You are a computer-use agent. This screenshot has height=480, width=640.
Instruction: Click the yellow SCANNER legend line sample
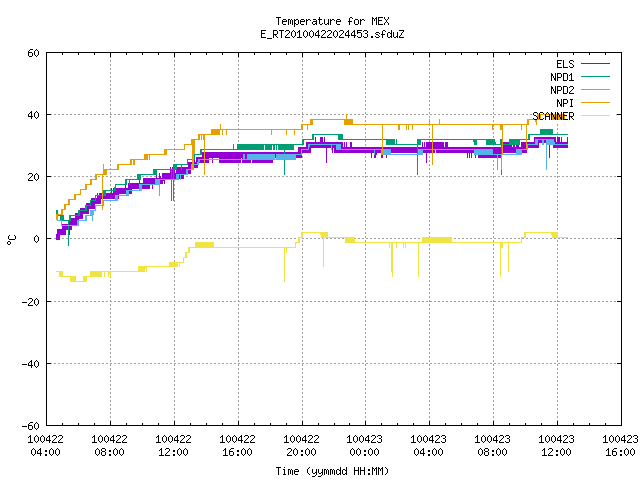tap(595, 116)
